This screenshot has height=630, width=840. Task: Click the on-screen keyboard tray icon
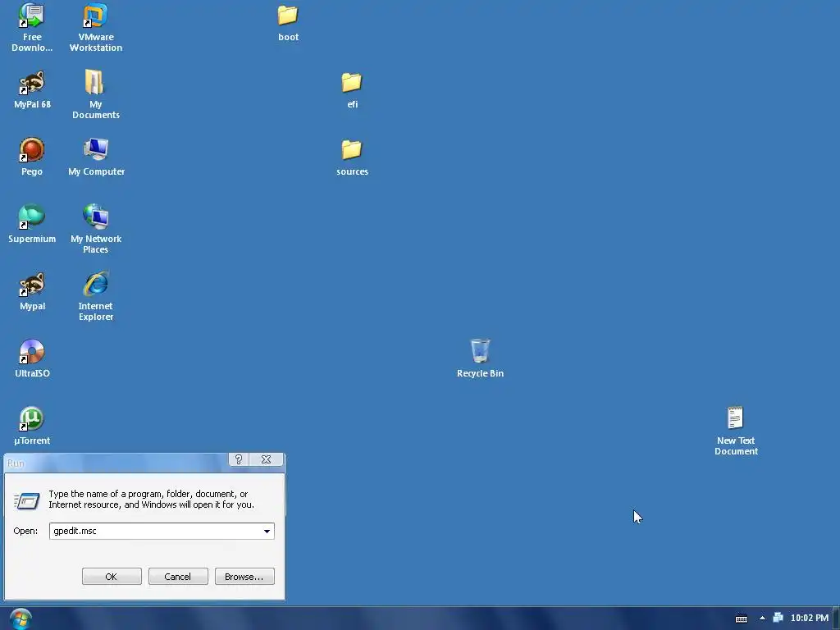(742, 619)
